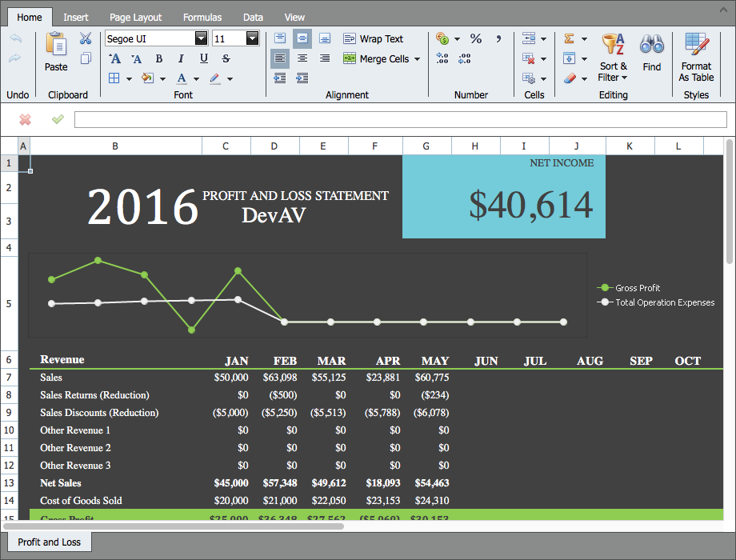736x560 pixels.
Task: Align text to the right
Action: 325,58
